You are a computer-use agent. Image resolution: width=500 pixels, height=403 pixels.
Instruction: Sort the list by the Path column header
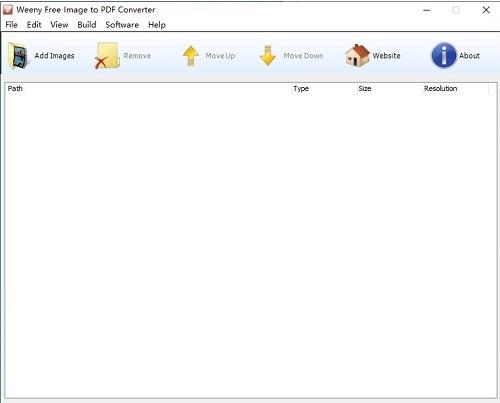point(148,89)
